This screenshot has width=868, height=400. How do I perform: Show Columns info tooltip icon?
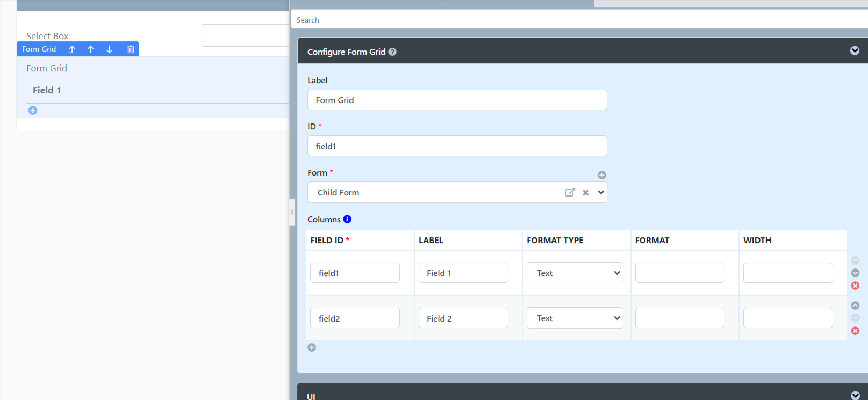point(347,219)
